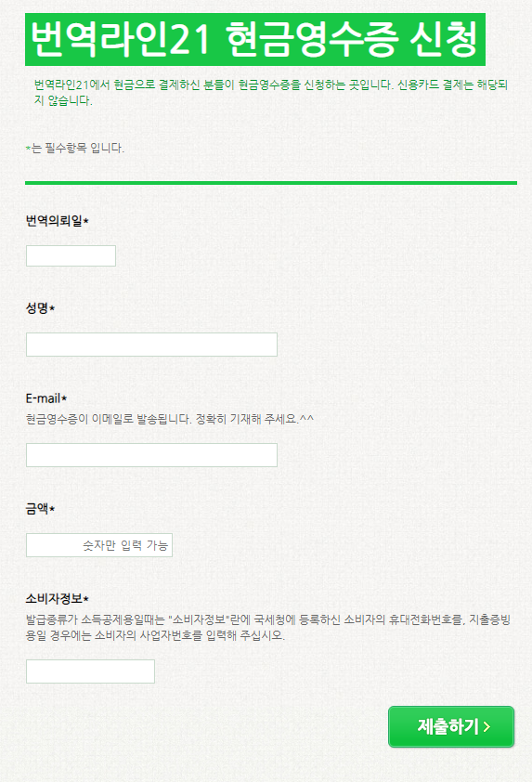
Task: Focus the 소비자정보 input field
Action: pyautogui.click(x=90, y=671)
